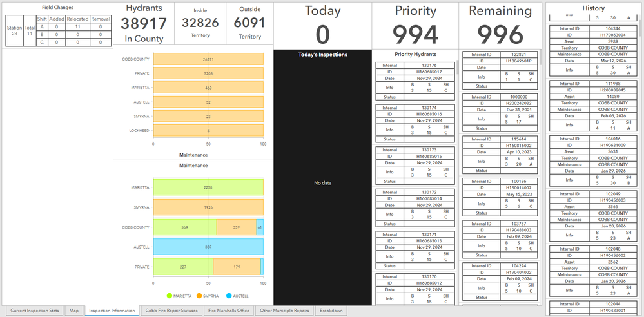Click the Mar 12, 2026 history date
This screenshot has height=317, width=644.
pos(612,61)
